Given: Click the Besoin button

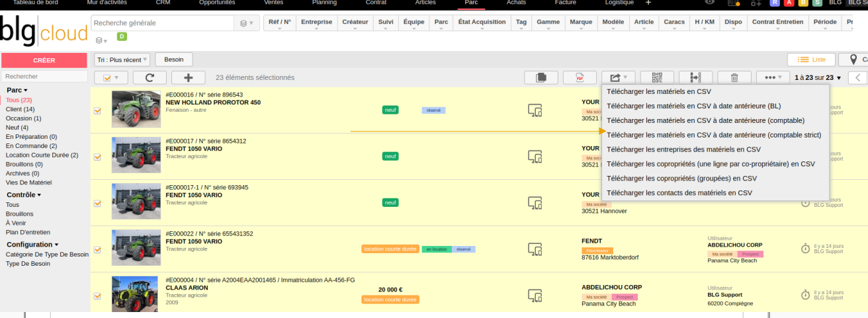Looking at the screenshot, I should point(173,60).
